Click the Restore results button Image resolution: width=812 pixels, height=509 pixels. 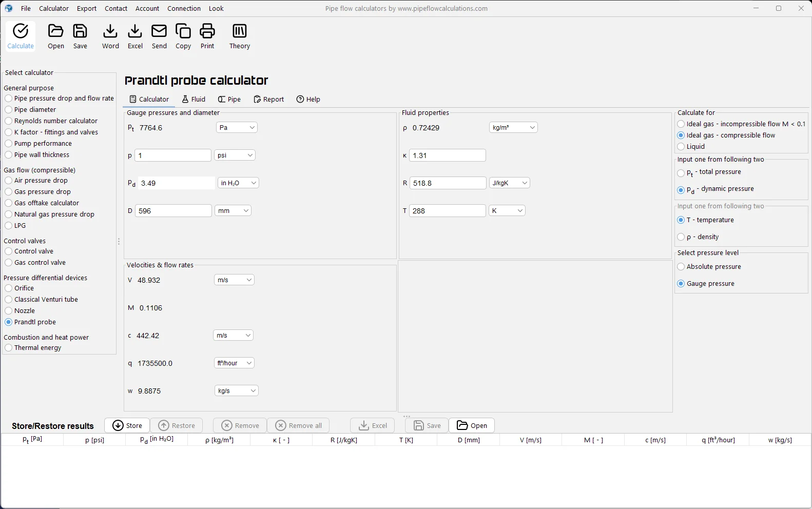click(177, 425)
